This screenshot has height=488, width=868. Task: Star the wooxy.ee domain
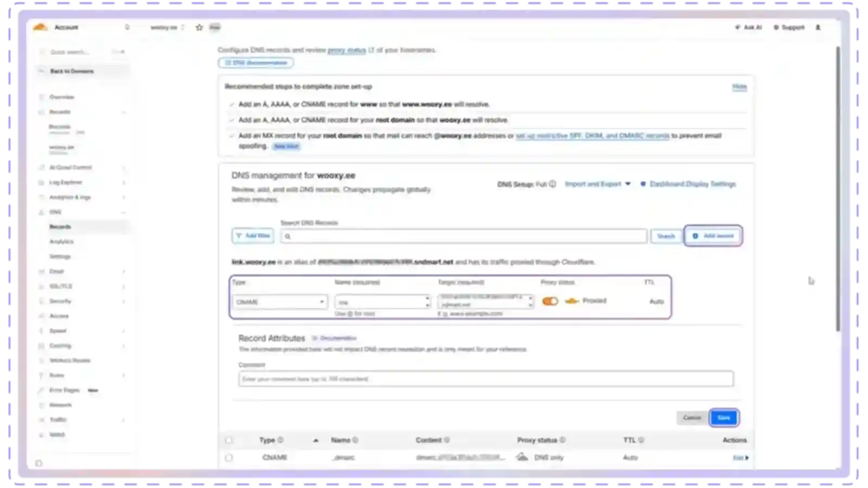pos(199,27)
